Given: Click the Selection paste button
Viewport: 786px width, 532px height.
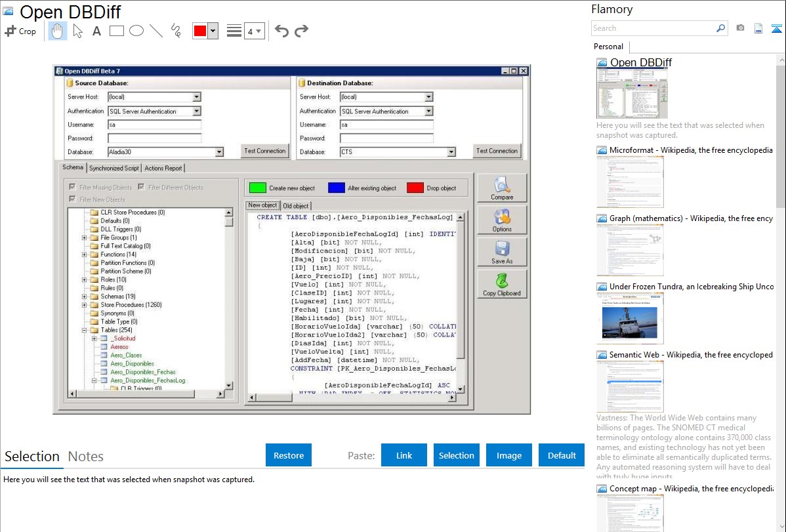Looking at the screenshot, I should [456, 455].
